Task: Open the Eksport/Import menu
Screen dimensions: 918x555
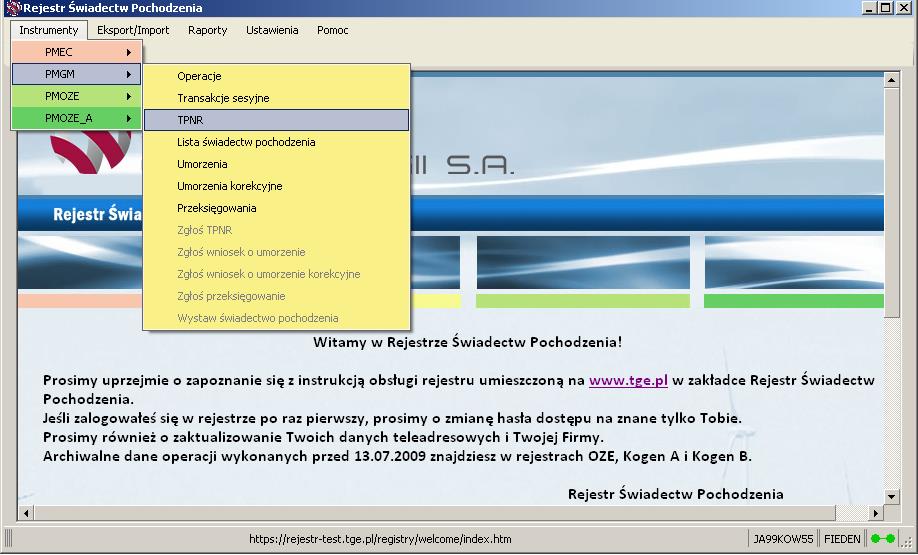Action: [133, 30]
